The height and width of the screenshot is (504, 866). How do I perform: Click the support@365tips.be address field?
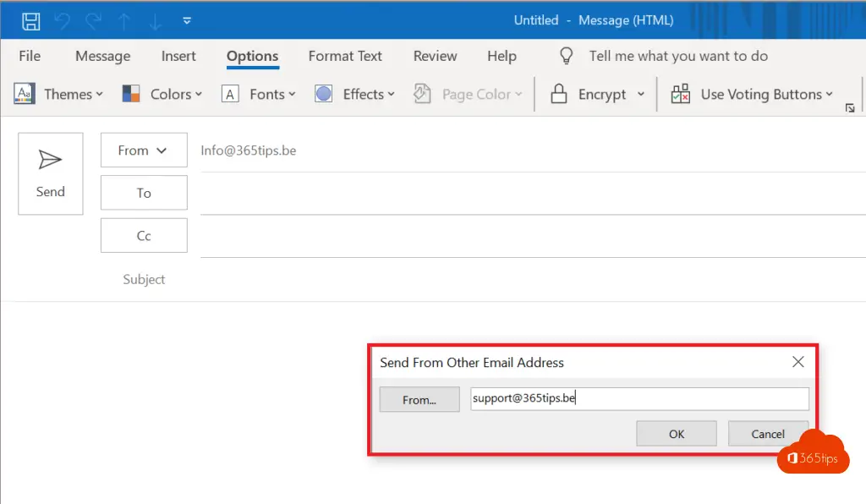click(639, 398)
